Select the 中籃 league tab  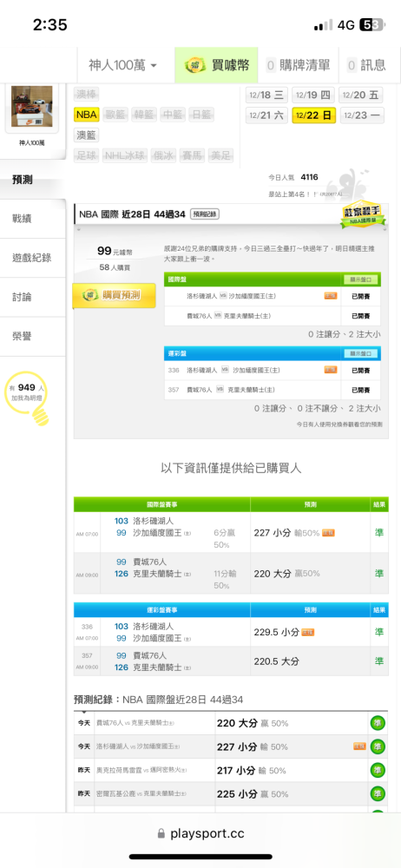click(173, 115)
